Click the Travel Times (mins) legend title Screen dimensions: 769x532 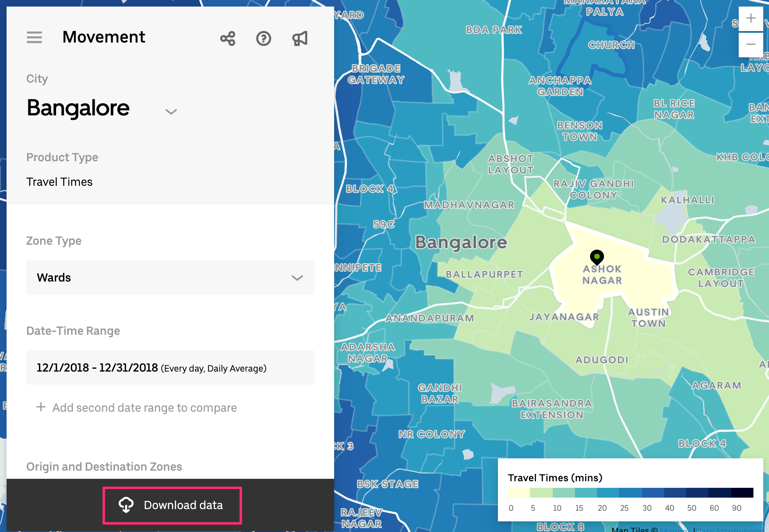click(x=555, y=478)
